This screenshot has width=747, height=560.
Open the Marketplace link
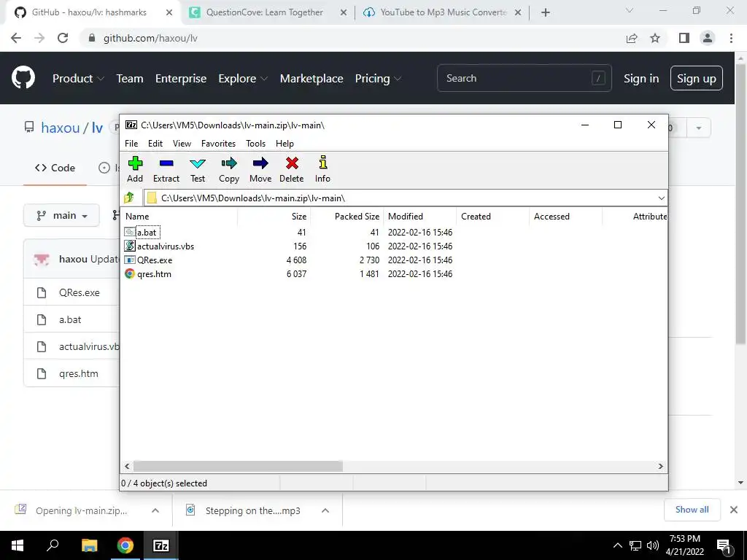(311, 79)
